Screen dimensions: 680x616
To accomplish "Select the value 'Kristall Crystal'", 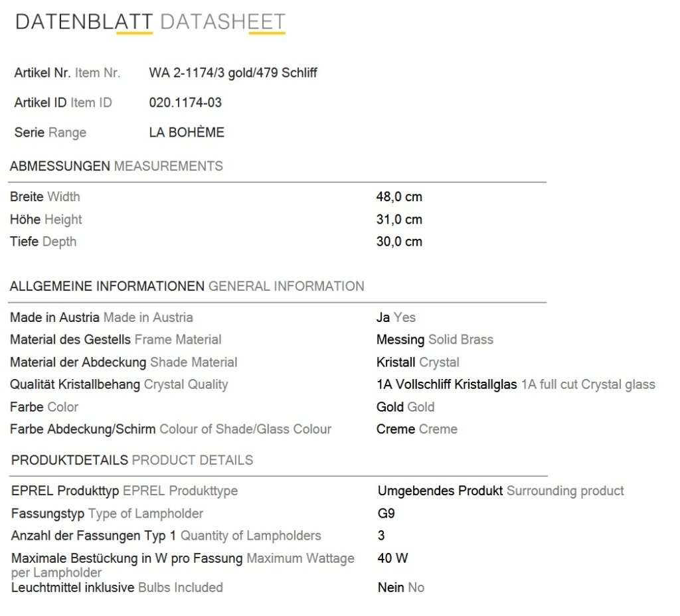I will [418, 362].
